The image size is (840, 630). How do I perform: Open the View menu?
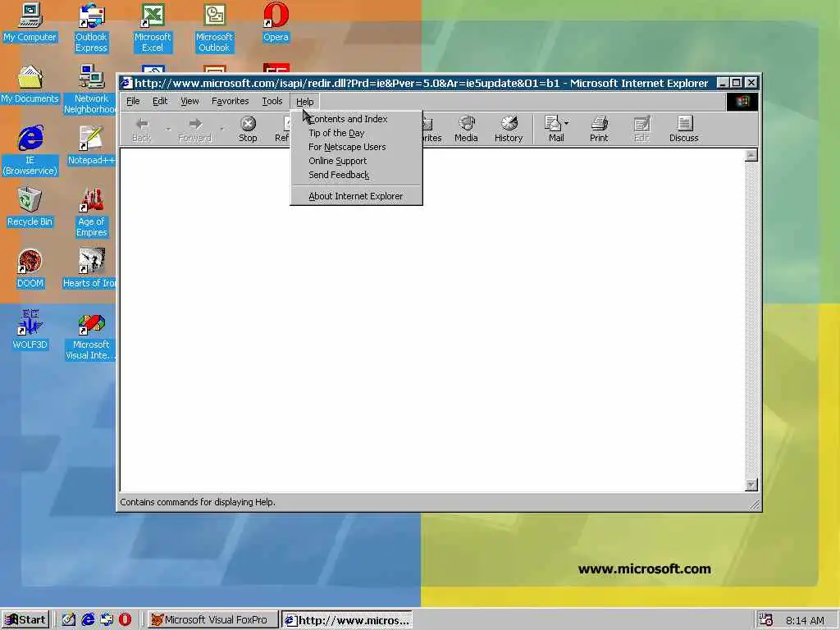click(x=189, y=101)
